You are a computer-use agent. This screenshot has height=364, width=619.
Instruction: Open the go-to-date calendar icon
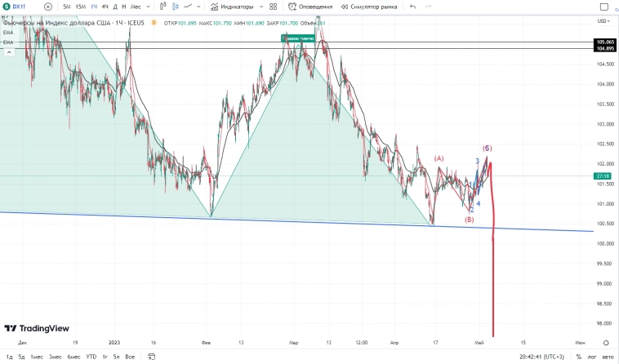(152, 357)
